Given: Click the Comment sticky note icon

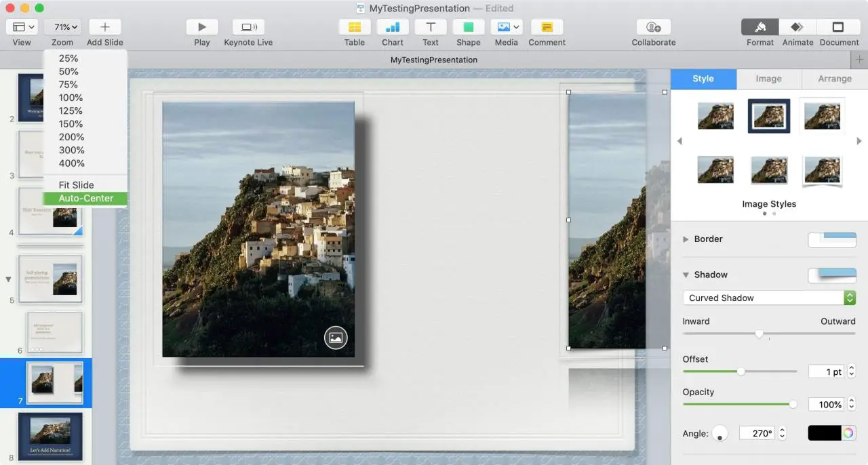Looking at the screenshot, I should coord(547,27).
